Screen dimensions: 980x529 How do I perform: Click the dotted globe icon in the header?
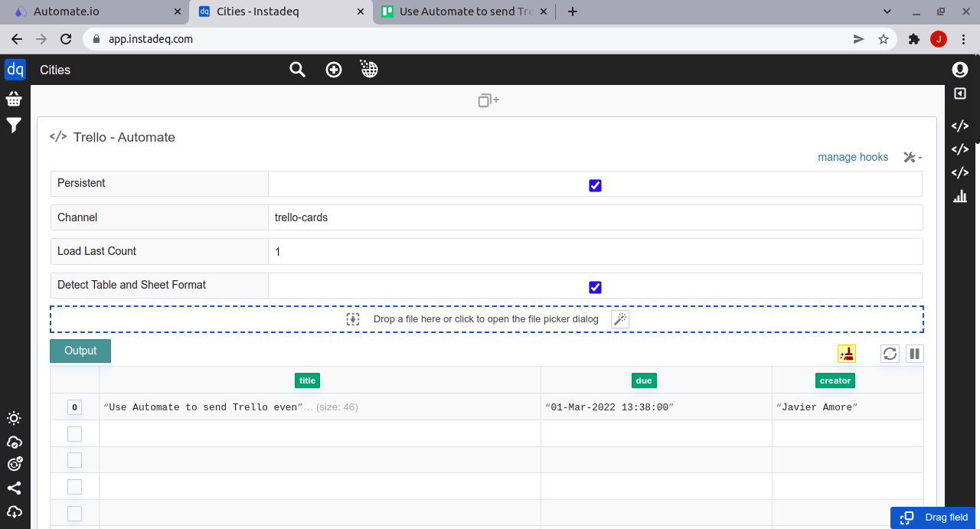[369, 70]
